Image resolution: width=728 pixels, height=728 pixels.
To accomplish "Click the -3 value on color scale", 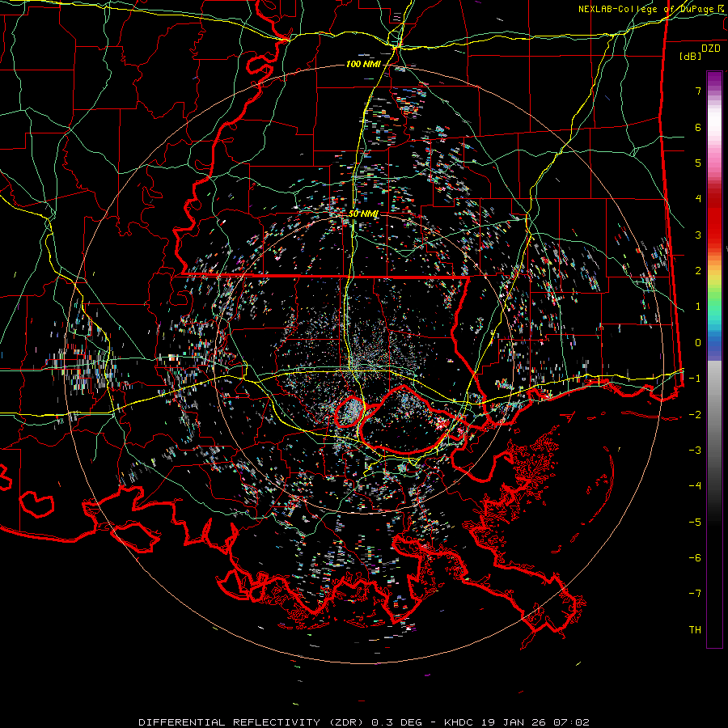I will [695, 451].
